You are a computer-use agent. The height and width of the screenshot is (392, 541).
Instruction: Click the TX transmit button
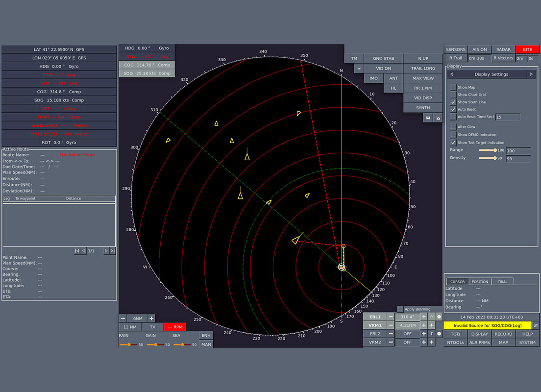[x=152, y=327]
